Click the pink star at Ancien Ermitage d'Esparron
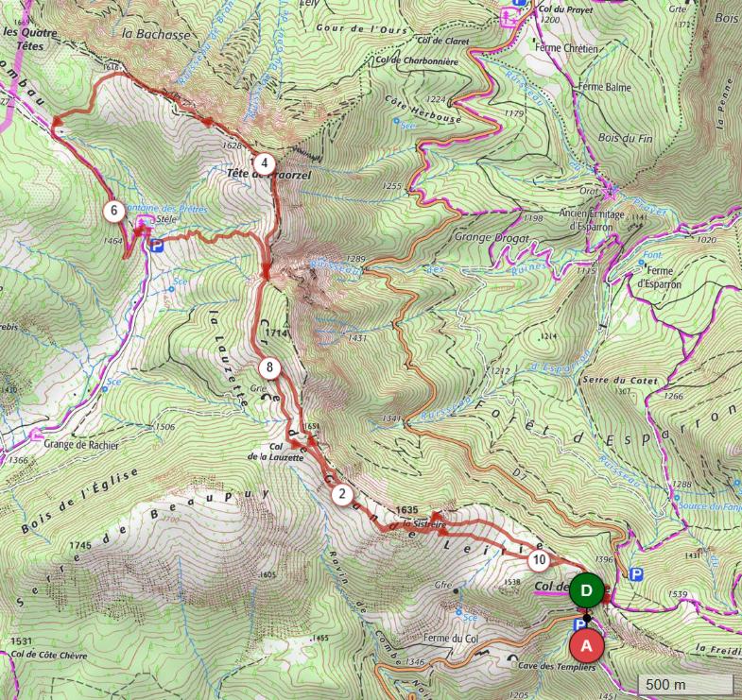The height and width of the screenshot is (700, 742). 610,191
